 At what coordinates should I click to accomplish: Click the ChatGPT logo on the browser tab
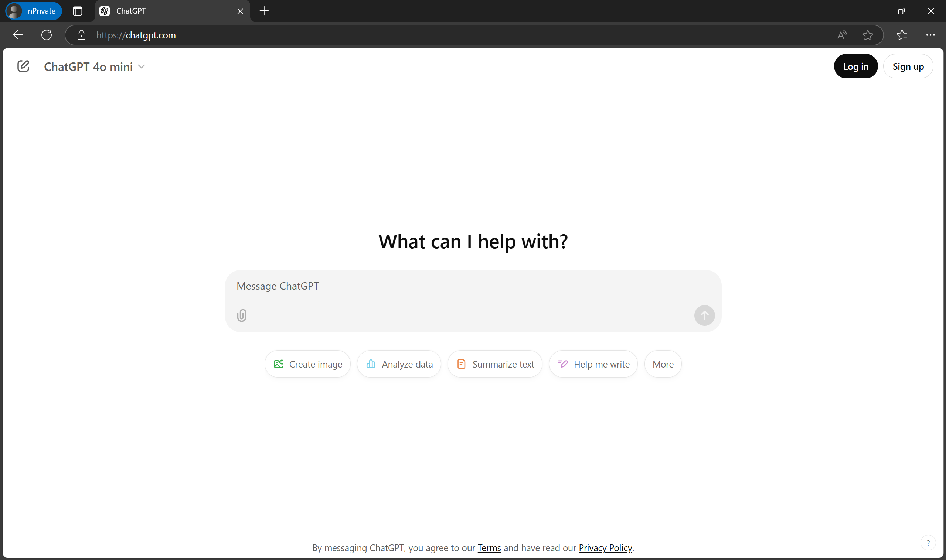[105, 11]
